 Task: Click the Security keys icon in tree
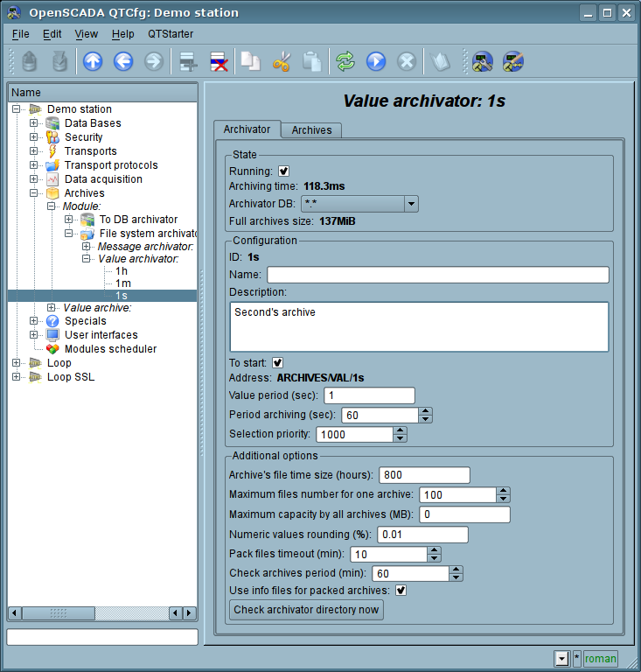(52, 137)
